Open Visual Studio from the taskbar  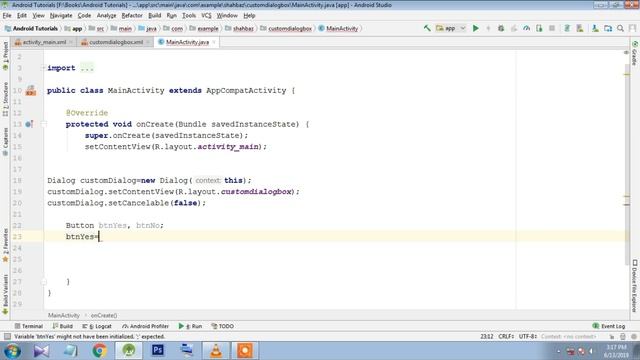click(41, 350)
